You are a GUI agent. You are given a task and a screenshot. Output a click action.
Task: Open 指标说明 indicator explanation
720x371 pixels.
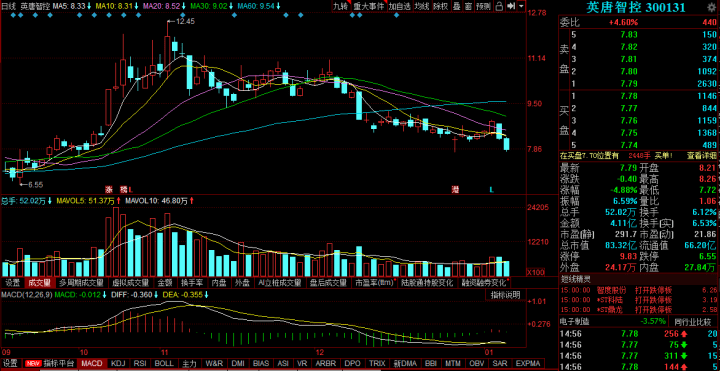[x=505, y=295]
